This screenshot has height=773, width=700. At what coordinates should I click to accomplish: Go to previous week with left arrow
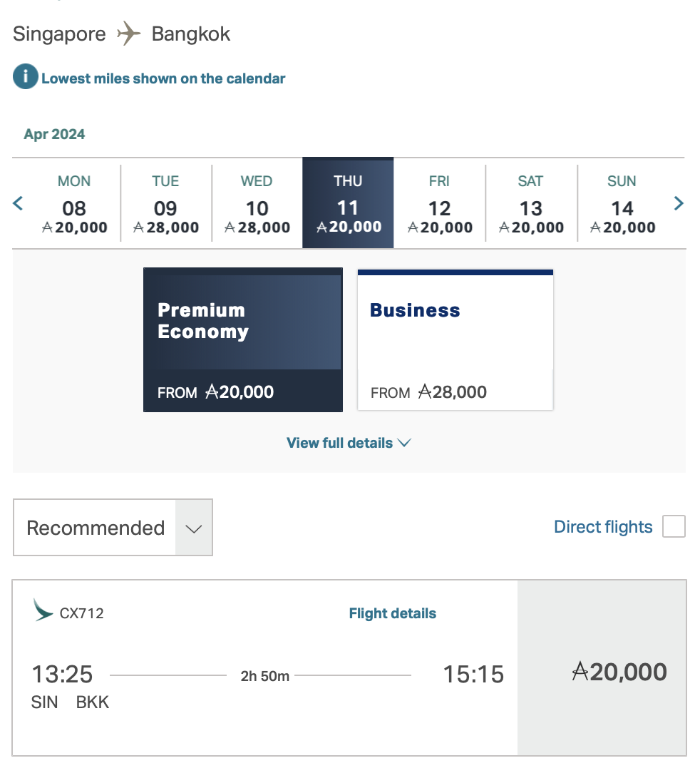click(x=19, y=204)
